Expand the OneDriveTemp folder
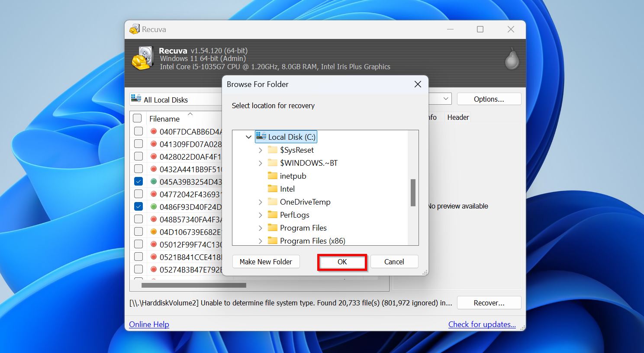644x353 pixels. click(260, 202)
